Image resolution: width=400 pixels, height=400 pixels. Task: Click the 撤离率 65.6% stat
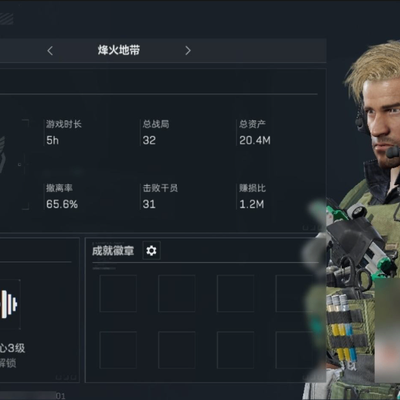click(x=62, y=197)
